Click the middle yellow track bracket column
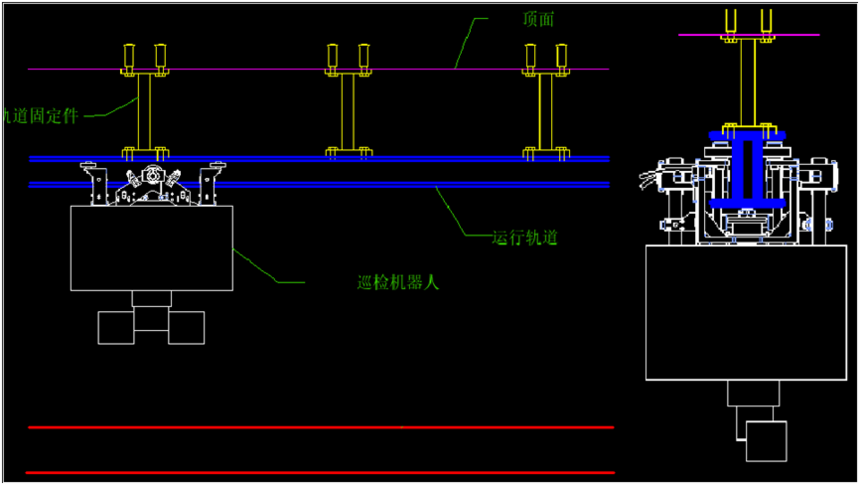 [347, 110]
